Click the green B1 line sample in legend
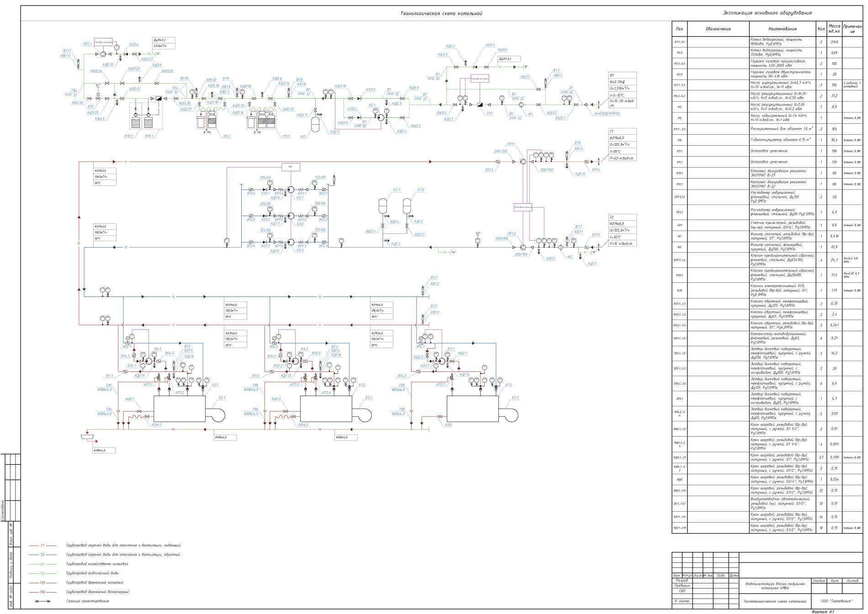This screenshot has width=868, height=614. [42, 564]
